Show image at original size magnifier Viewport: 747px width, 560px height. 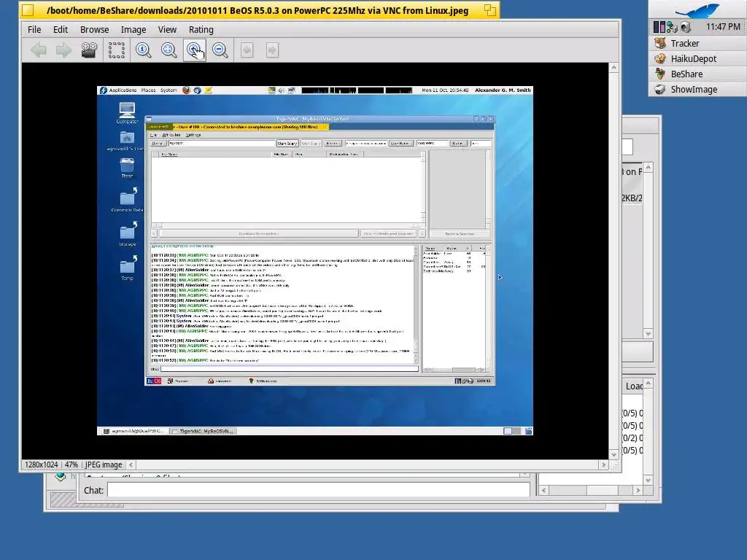point(144,50)
